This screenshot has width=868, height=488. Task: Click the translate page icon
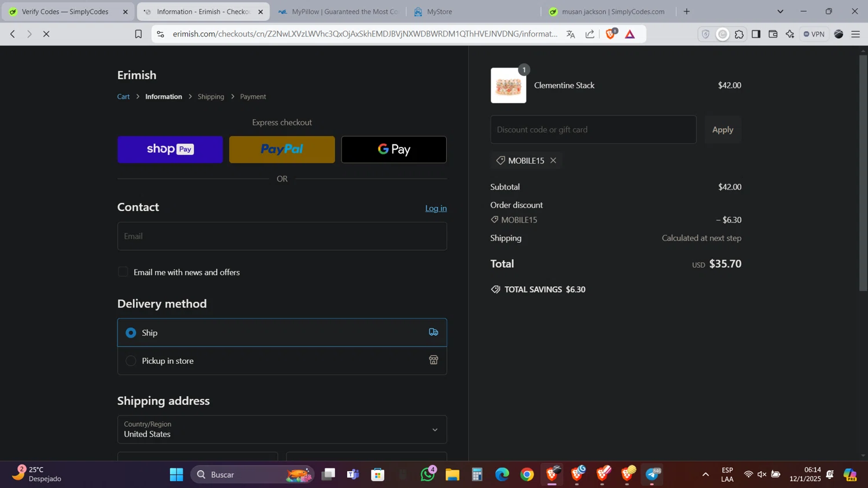point(571,34)
